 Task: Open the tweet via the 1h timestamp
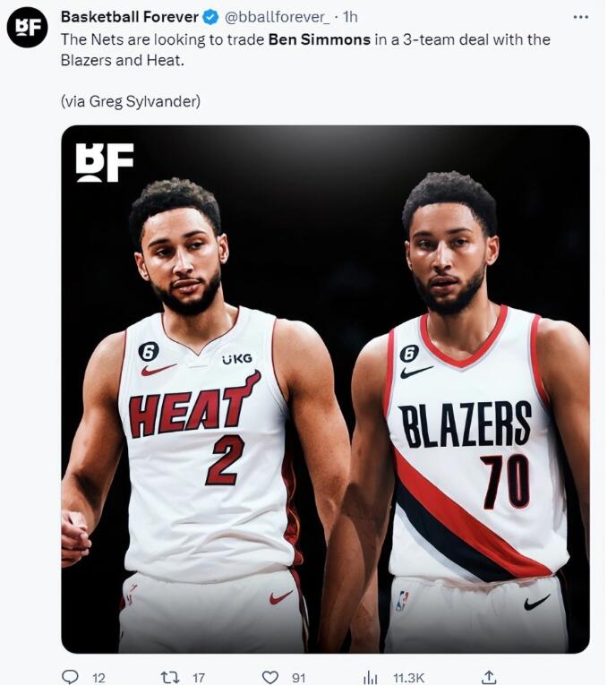(x=350, y=17)
